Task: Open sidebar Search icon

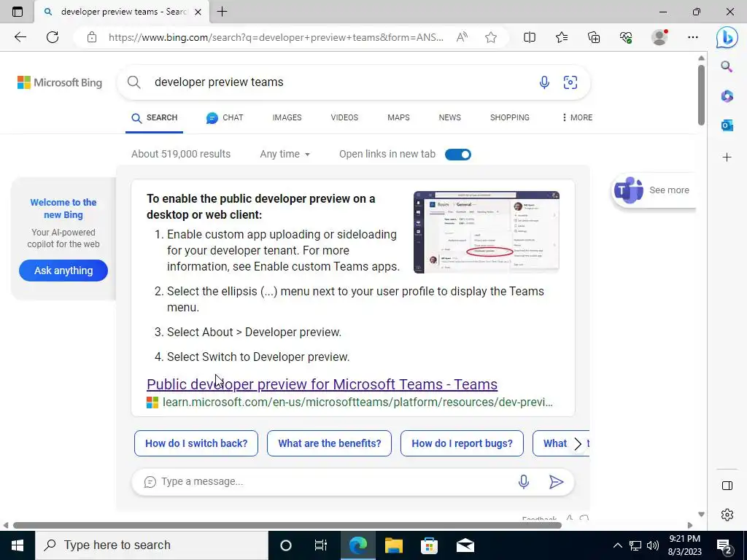Action: [727, 66]
